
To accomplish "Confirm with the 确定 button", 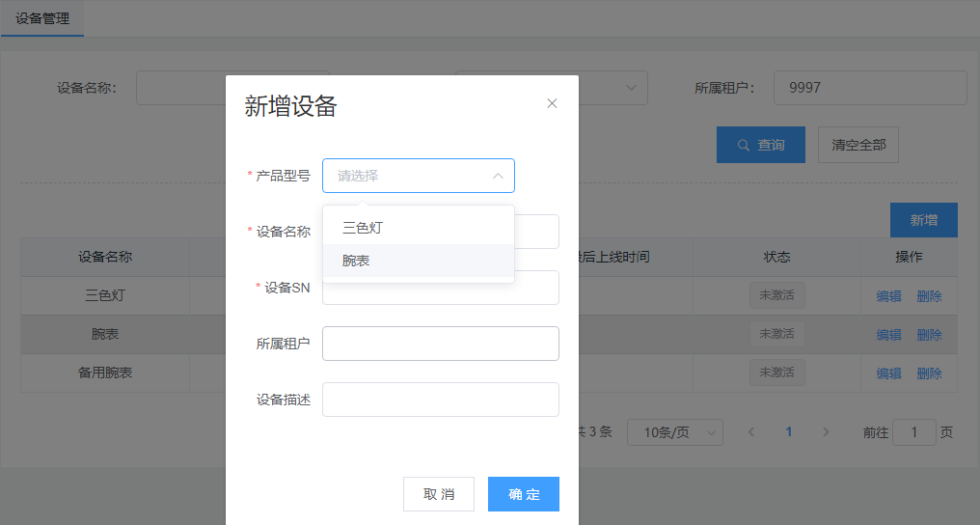I will pos(523,494).
